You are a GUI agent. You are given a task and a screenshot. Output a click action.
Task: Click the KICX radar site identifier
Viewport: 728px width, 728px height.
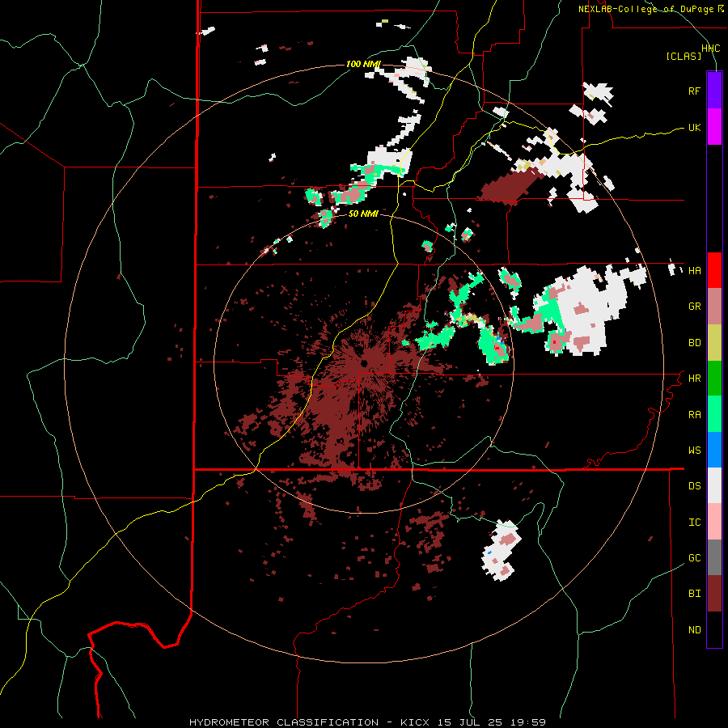(415, 722)
